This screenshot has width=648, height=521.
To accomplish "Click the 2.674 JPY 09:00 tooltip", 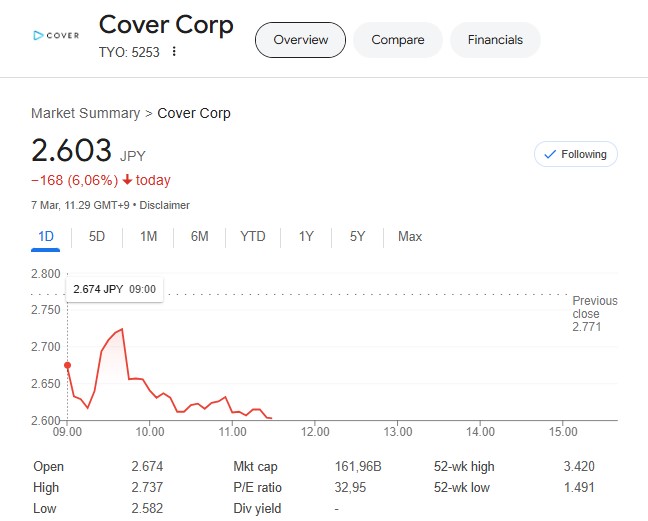I will click(x=114, y=289).
